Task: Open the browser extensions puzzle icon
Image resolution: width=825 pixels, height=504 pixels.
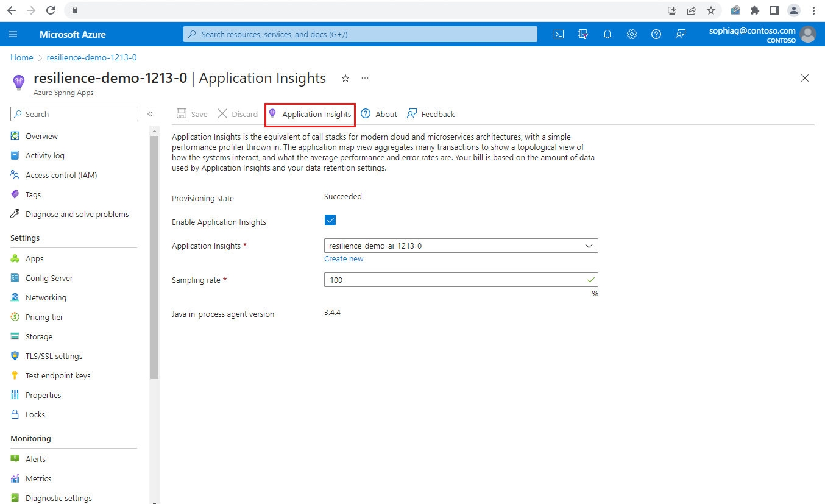Action: click(755, 10)
